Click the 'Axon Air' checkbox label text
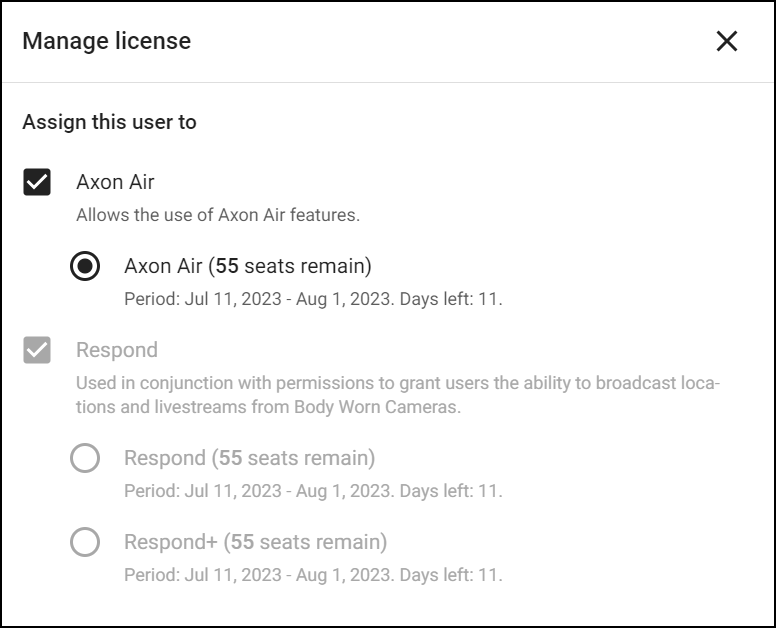The height and width of the screenshot is (628, 776). click(115, 182)
